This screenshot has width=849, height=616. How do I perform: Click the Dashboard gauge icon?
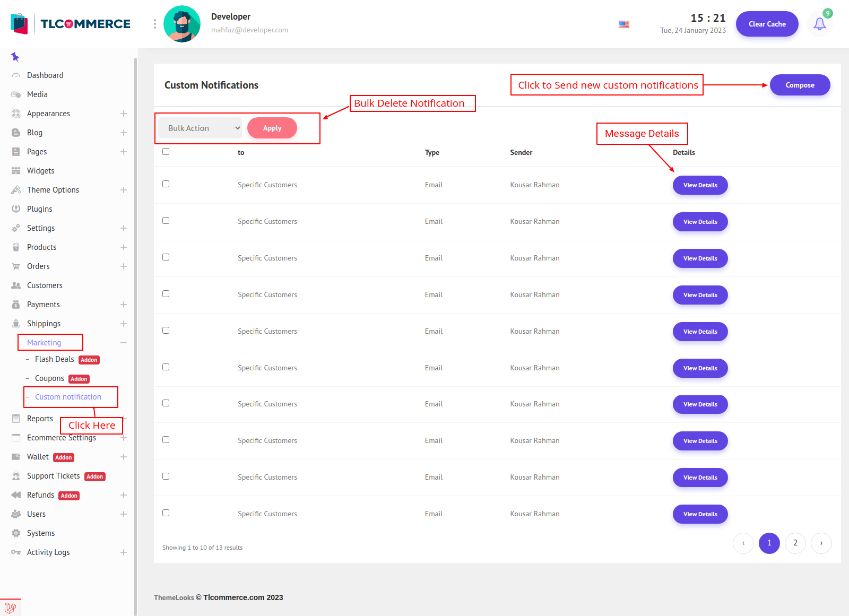(16, 75)
